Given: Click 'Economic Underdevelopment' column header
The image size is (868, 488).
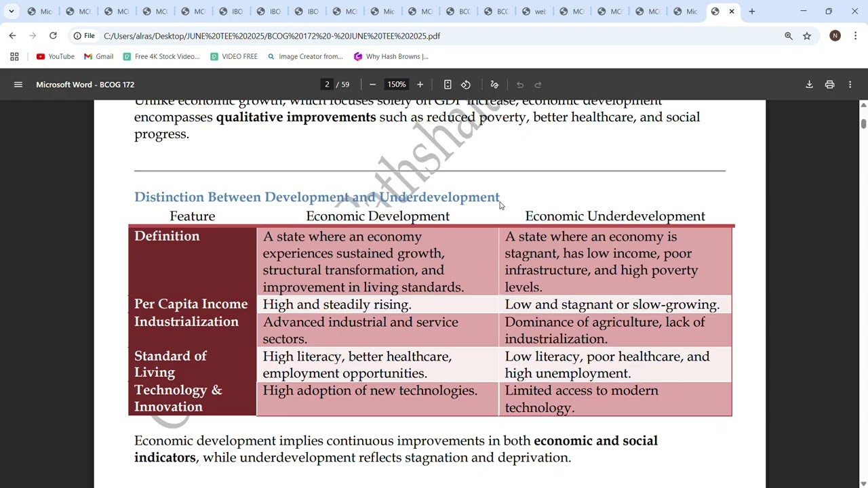Looking at the screenshot, I should point(615,216).
